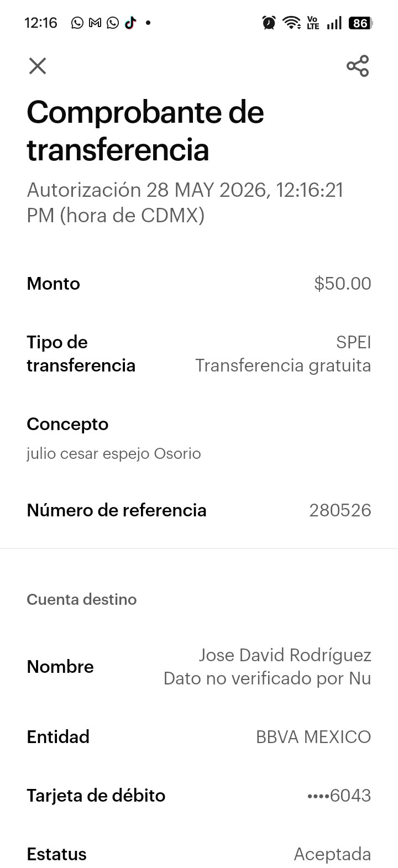This screenshot has width=398, height=868.
Task: Tap the Cuenta destino section header
Action: click(82, 599)
